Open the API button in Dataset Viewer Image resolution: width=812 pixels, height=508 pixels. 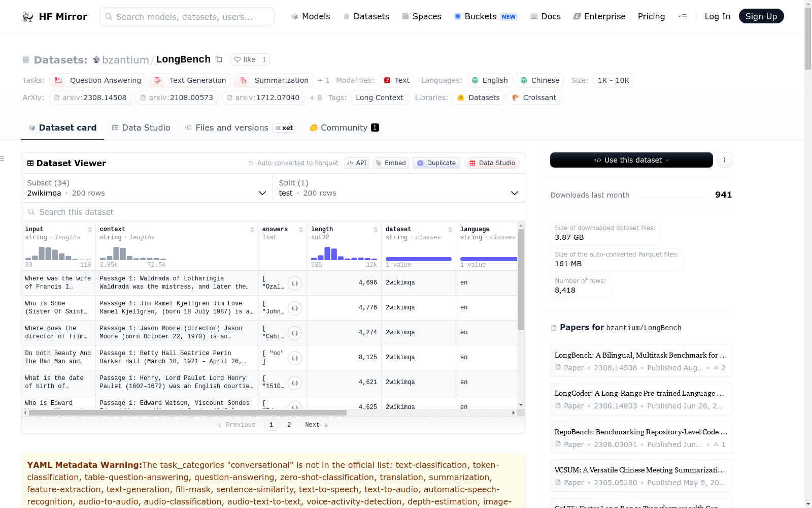coord(357,163)
